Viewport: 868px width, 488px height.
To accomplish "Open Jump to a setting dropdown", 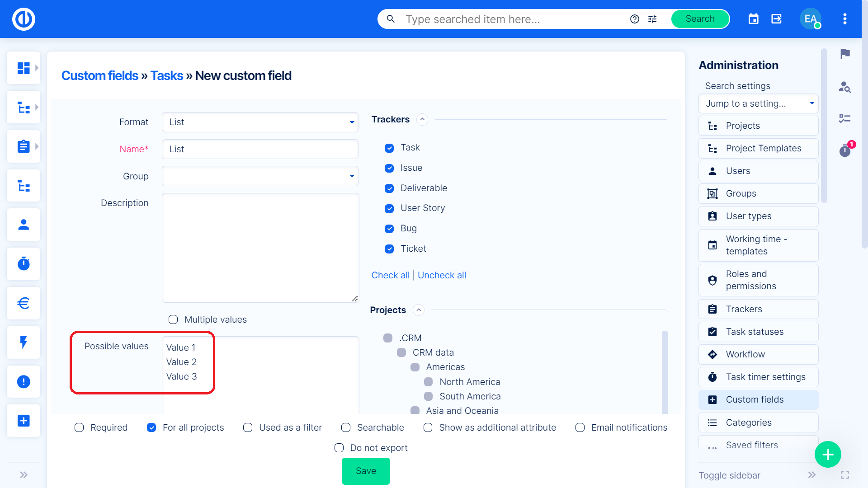I will (x=759, y=103).
